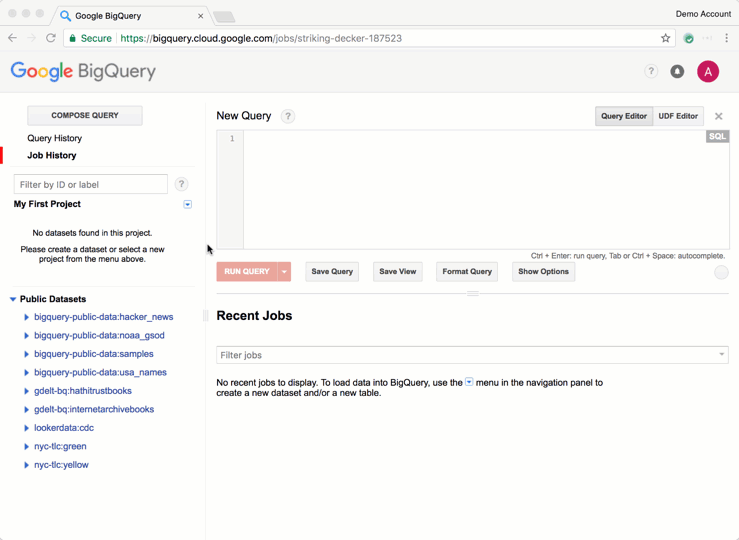Expand the lookerdata:cdc dataset arrow
Screen dimensions: 739x540
coord(26,428)
